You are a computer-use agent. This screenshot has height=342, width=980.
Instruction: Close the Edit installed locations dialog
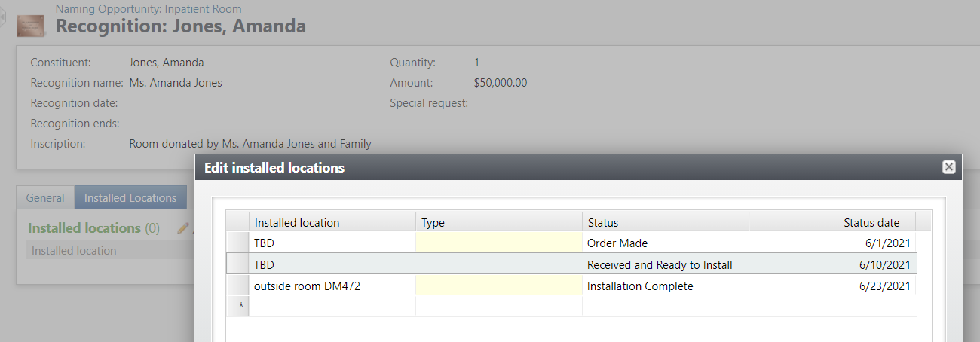(949, 167)
